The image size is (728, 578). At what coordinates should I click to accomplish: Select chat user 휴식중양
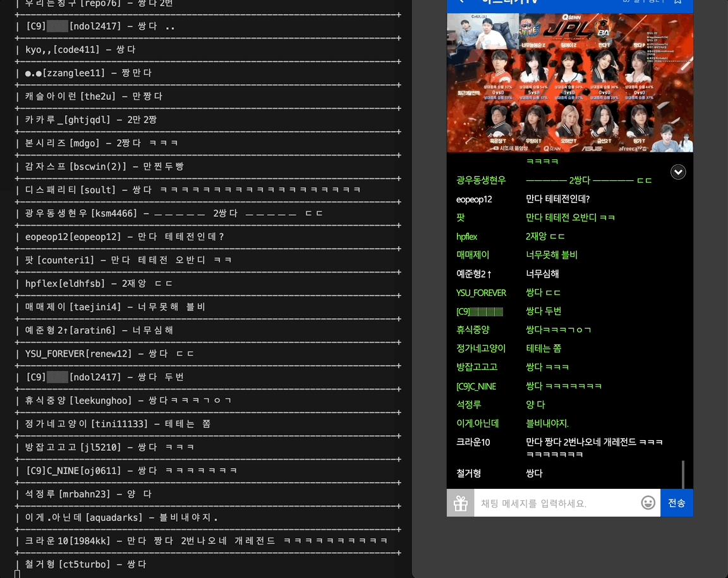point(473,329)
